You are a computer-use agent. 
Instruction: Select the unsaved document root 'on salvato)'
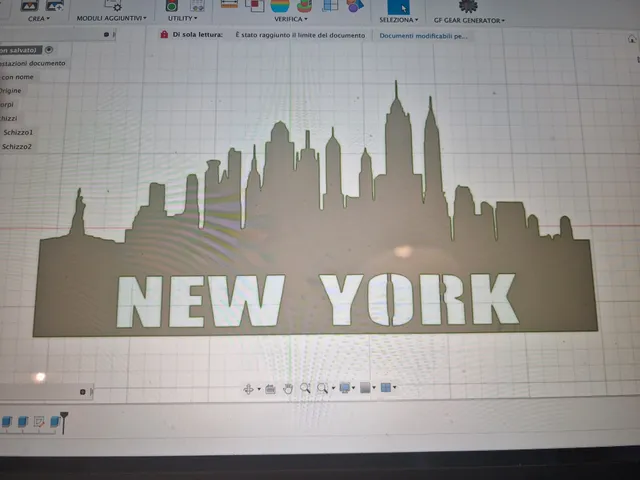[x=20, y=50]
